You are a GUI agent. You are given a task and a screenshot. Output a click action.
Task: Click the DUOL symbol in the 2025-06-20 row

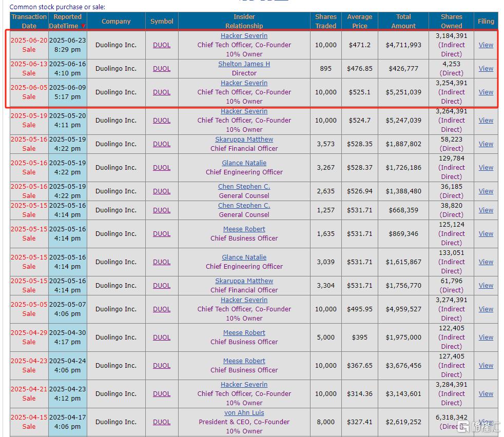point(162,45)
